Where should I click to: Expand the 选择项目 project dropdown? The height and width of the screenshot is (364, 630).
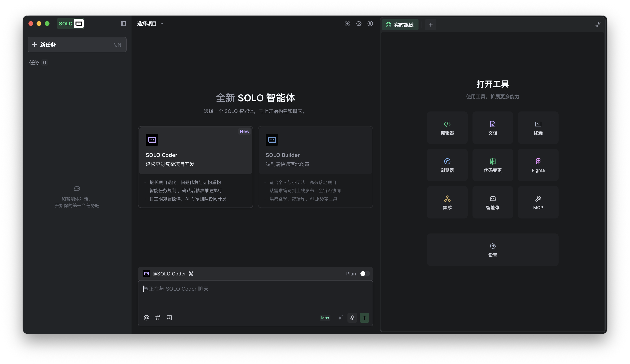tap(150, 24)
